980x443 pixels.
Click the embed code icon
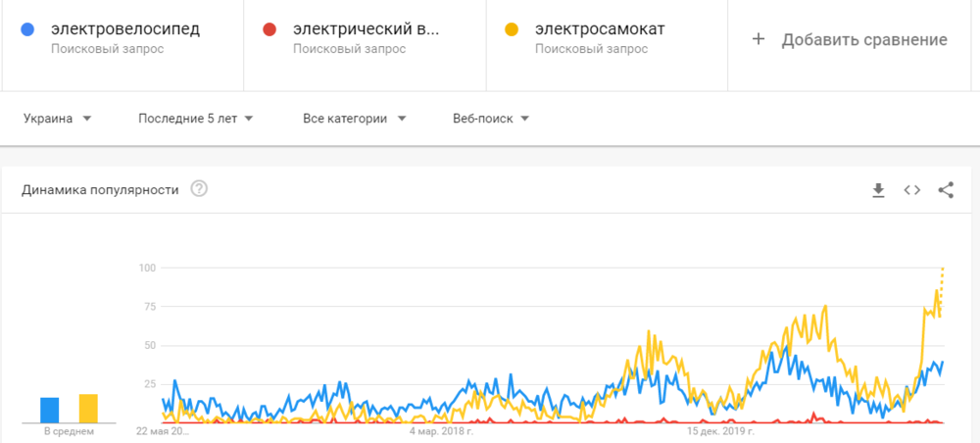point(912,190)
